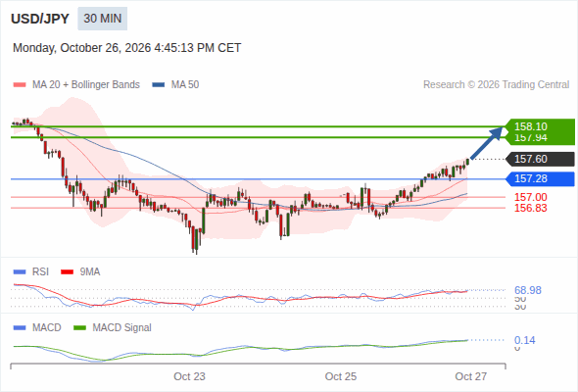Click the Oct 23 time axis label

click(189, 376)
